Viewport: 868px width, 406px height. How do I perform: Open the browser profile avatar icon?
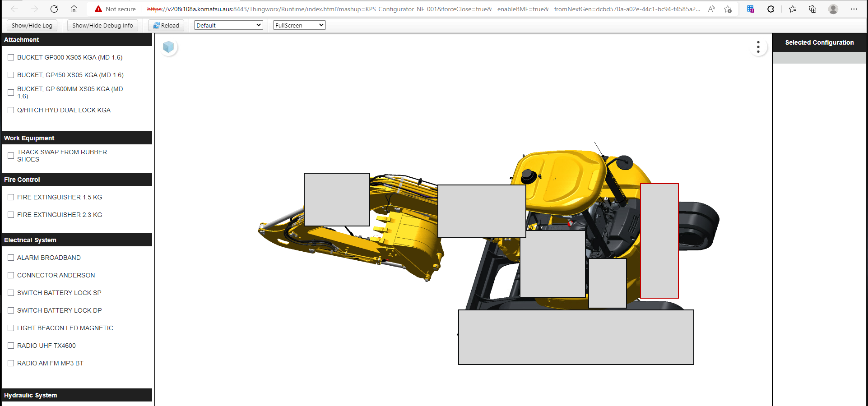(x=833, y=9)
